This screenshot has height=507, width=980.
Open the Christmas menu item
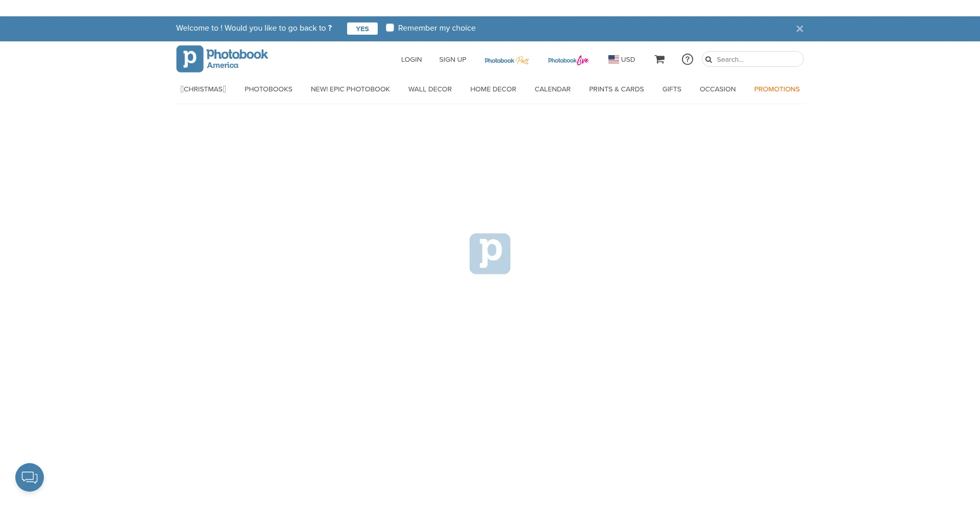pos(203,89)
